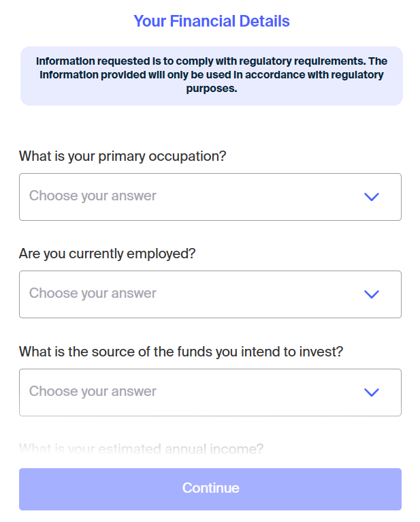Screen dimensions: 420x522
Task: Click the regulatory information notice banner
Action: coord(211,76)
